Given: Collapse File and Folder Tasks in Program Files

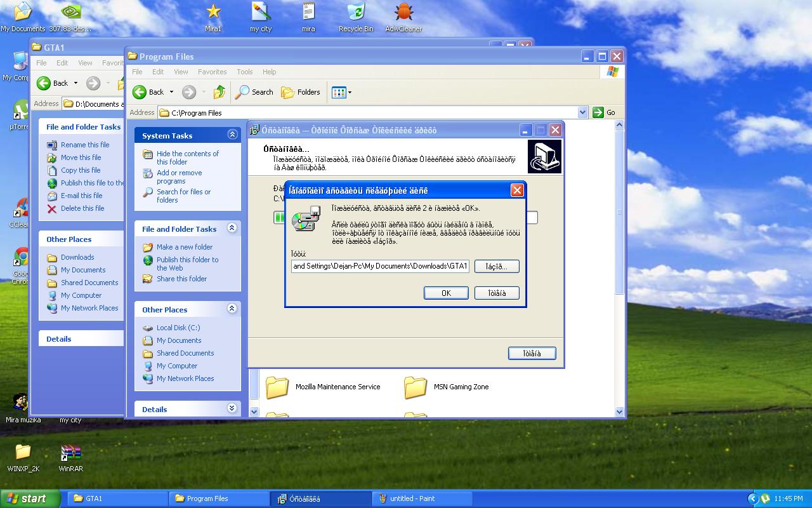Looking at the screenshot, I should tap(232, 228).
